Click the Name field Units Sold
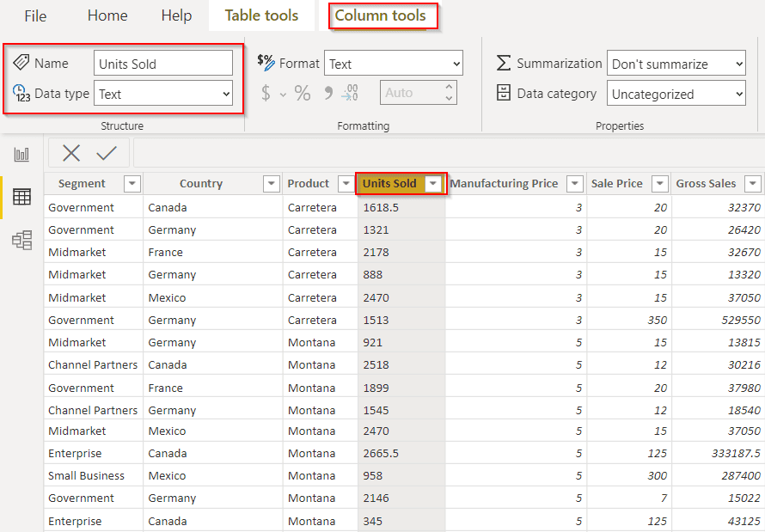765x532 pixels. coord(163,64)
